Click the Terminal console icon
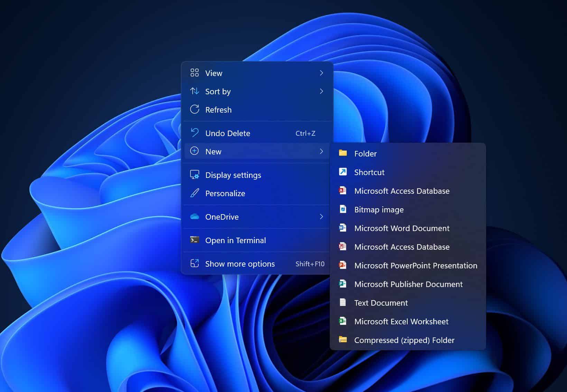The height and width of the screenshot is (392, 567). point(195,240)
